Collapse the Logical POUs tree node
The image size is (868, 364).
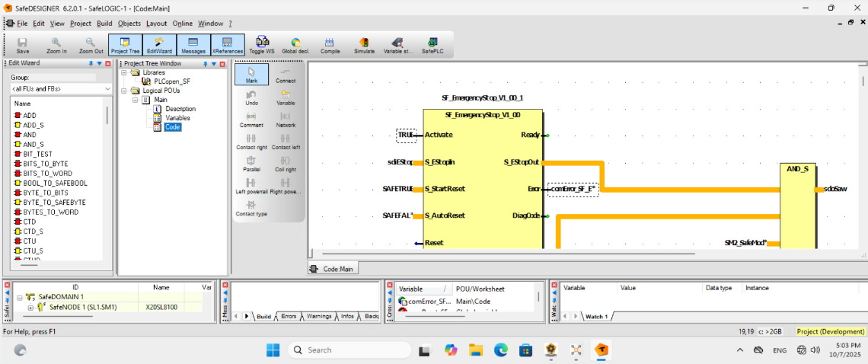tap(126, 90)
